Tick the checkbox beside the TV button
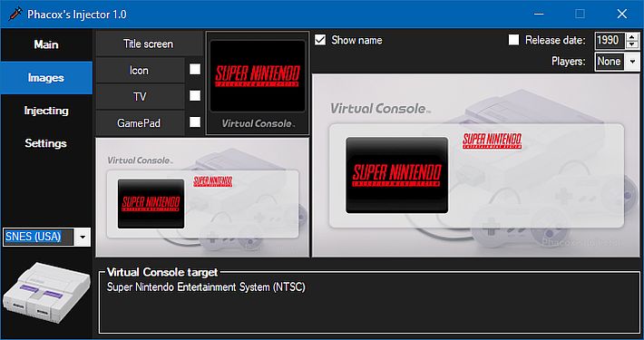644x340 pixels. 195,96
